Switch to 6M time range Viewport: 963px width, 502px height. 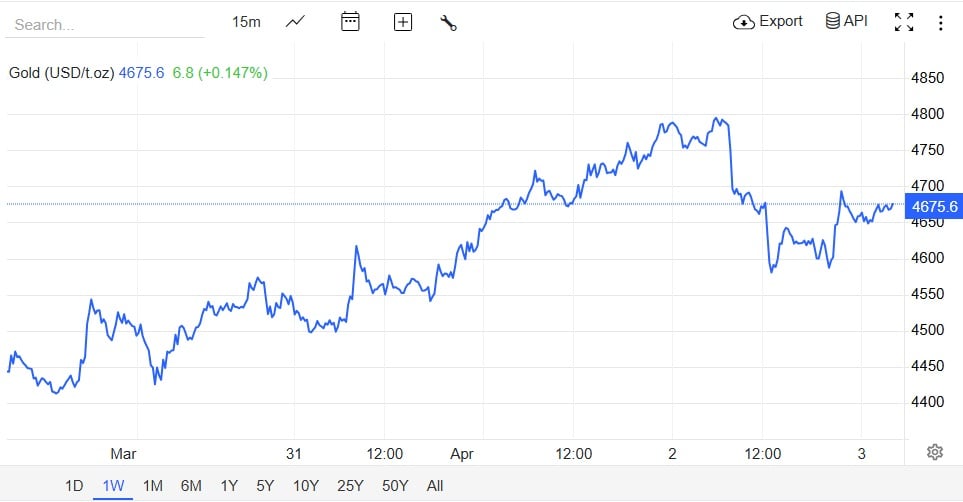tap(191, 486)
